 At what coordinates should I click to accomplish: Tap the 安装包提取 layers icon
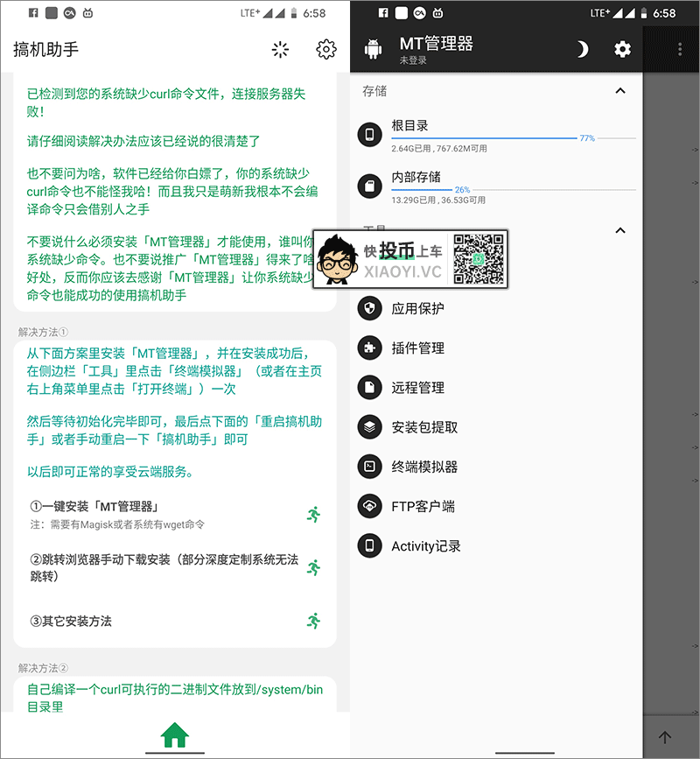pyautogui.click(x=369, y=427)
